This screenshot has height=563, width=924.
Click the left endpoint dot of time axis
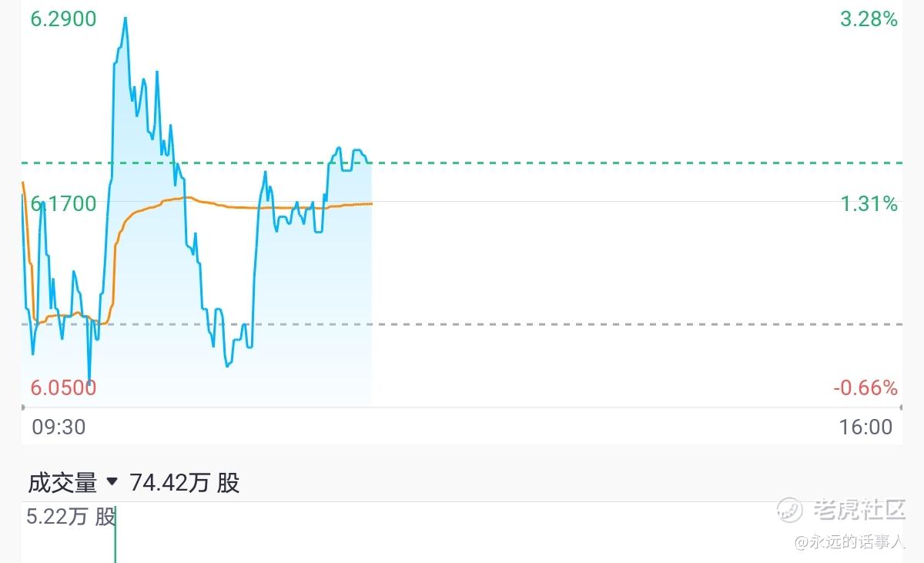click(x=23, y=407)
